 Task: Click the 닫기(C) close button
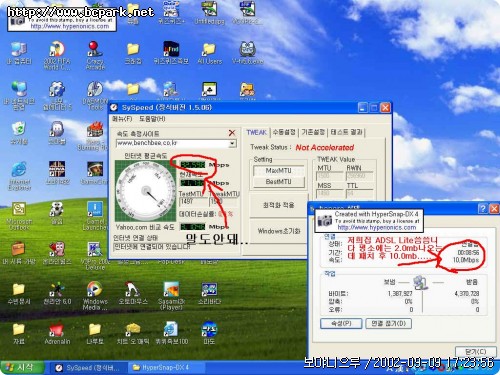click(476, 352)
